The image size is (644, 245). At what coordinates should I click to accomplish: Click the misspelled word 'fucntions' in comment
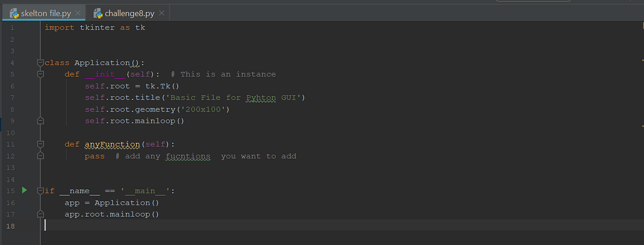click(188, 156)
